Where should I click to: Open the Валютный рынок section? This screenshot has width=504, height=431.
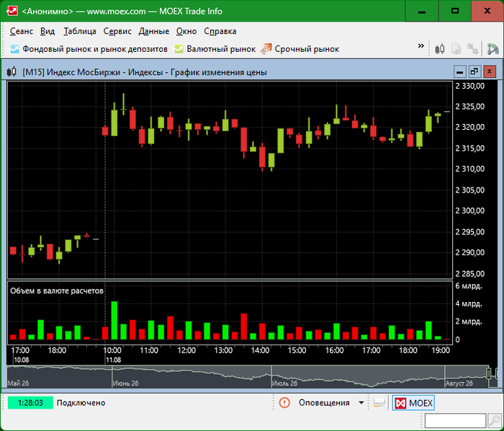click(x=215, y=49)
